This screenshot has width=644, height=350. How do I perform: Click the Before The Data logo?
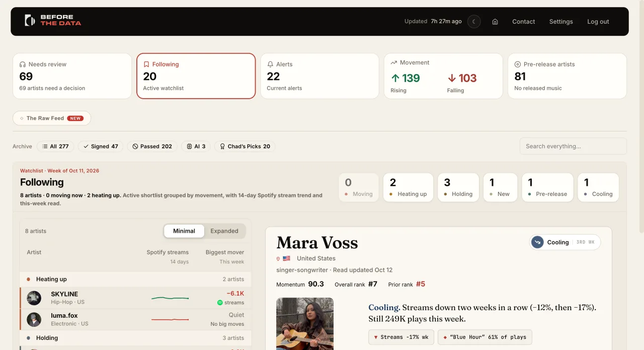tap(53, 20)
